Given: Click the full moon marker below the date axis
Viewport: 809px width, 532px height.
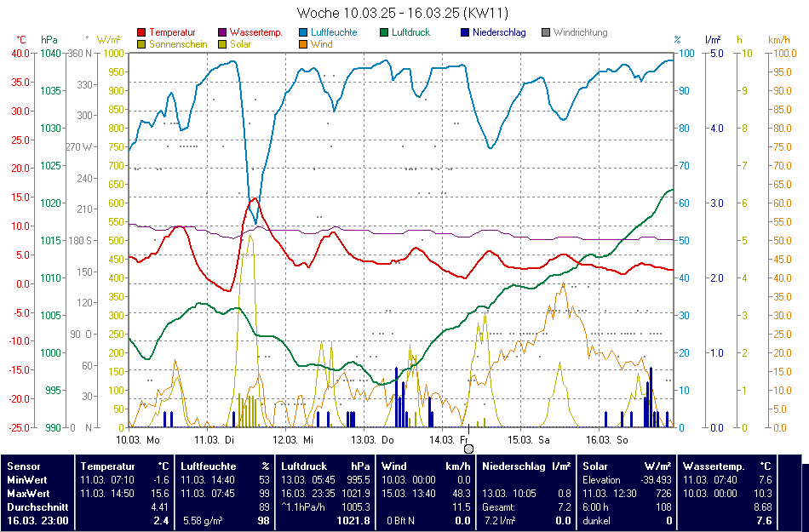Looking at the screenshot, I should point(468,449).
